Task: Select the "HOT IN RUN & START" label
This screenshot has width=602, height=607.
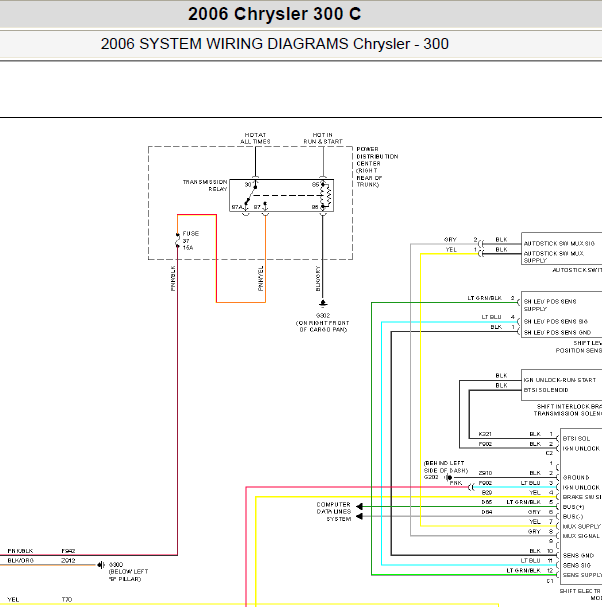Action: (x=323, y=138)
